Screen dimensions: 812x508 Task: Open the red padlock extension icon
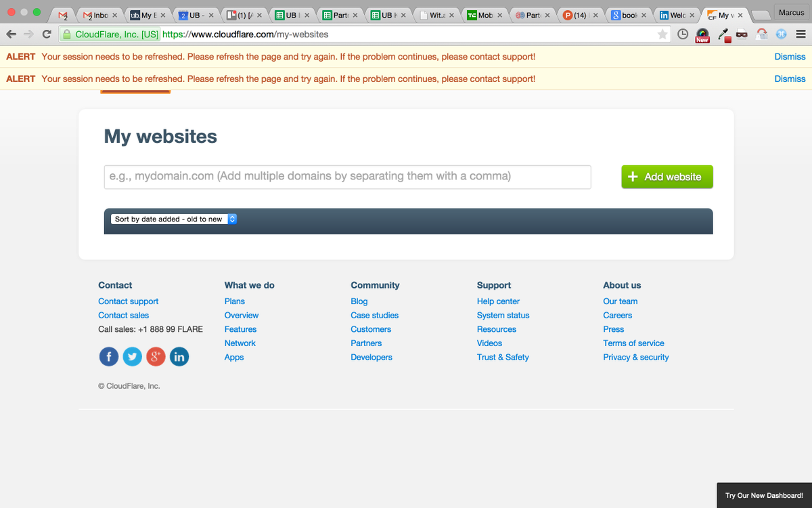click(x=762, y=34)
